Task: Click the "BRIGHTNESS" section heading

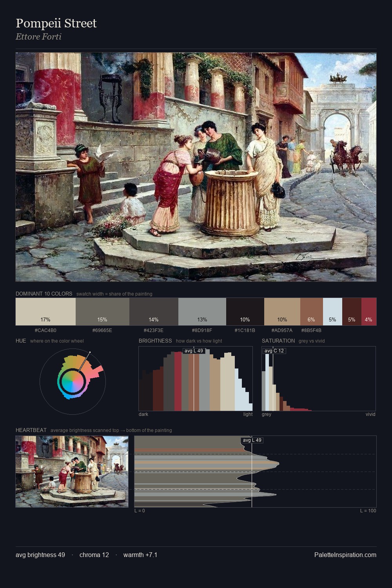Action: pyautogui.click(x=155, y=341)
